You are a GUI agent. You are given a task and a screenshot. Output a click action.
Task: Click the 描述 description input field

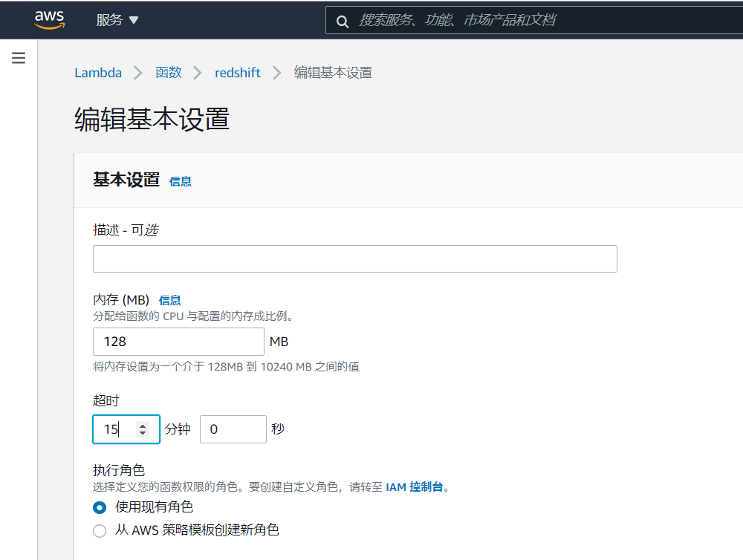tap(354, 258)
